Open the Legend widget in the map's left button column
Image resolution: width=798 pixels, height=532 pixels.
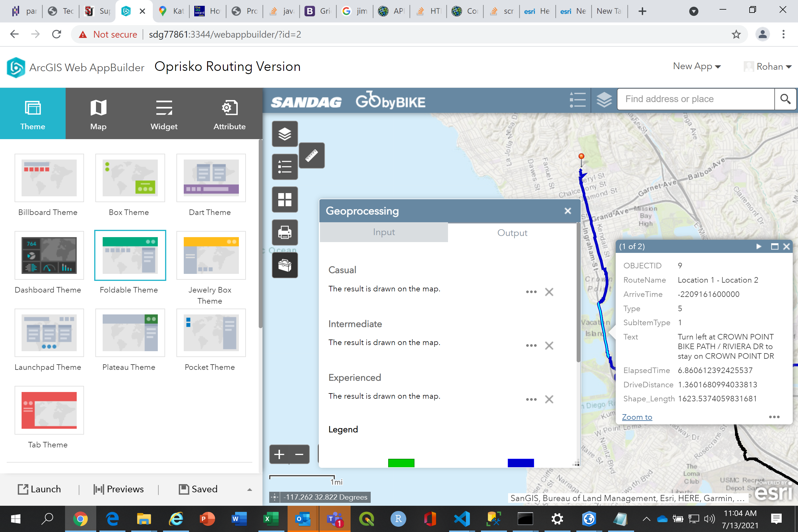[285, 167]
